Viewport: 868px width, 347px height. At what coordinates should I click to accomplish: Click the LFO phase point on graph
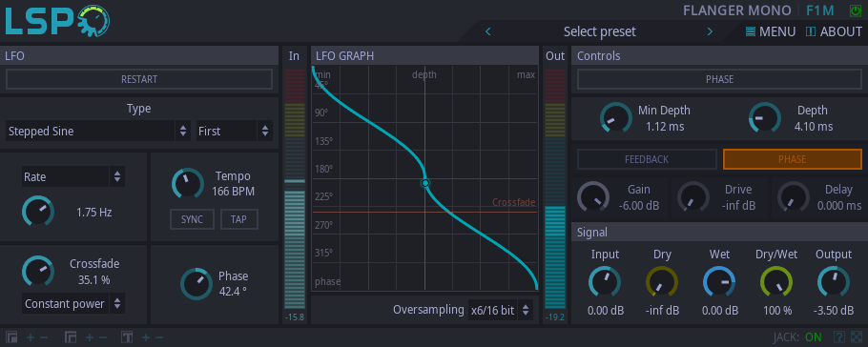pyautogui.click(x=425, y=183)
